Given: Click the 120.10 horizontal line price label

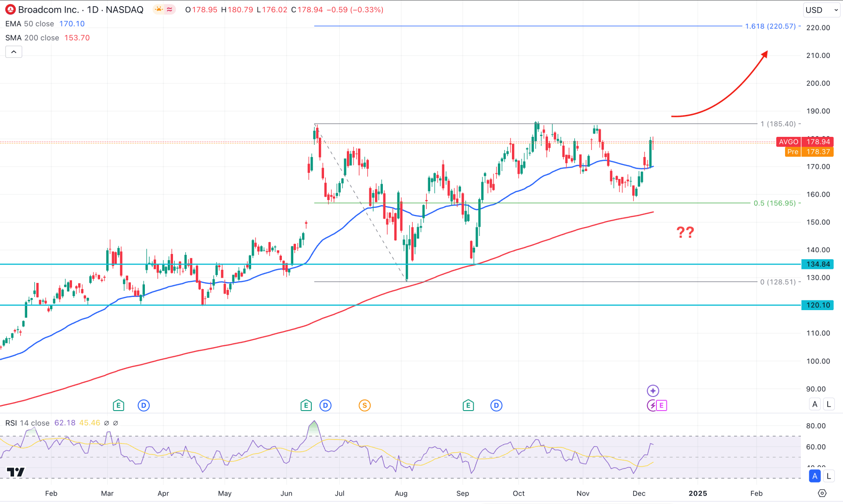Looking at the screenshot, I should pyautogui.click(x=818, y=305).
